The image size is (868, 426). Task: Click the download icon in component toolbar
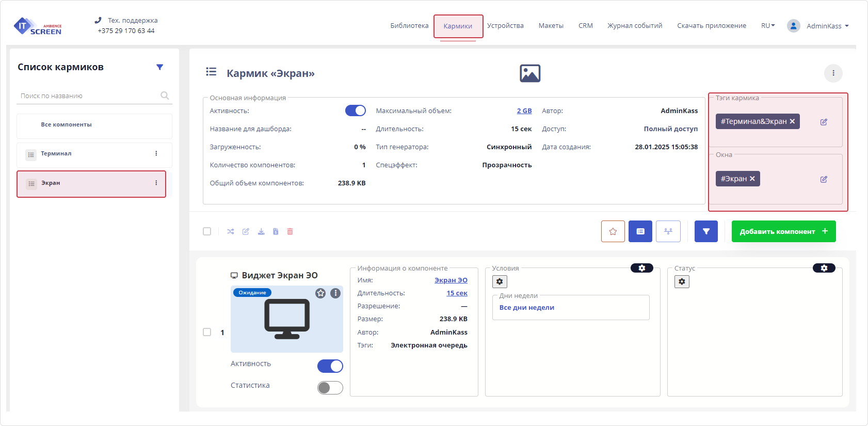tap(261, 231)
